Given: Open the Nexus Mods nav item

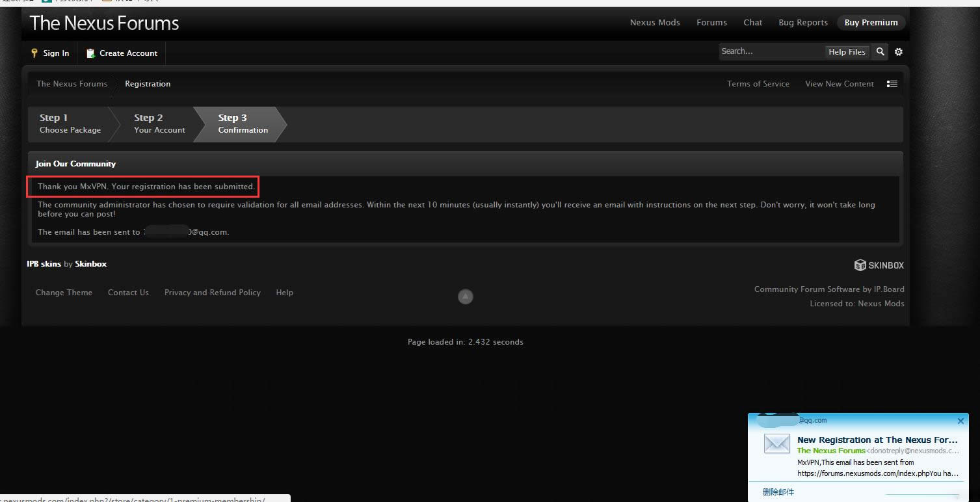Looking at the screenshot, I should click(655, 23).
